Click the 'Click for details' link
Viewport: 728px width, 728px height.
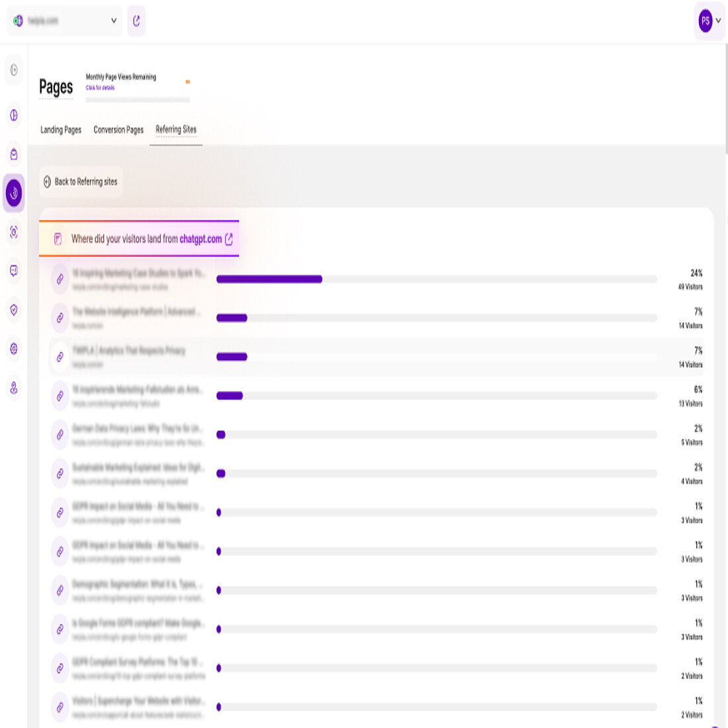point(100,87)
